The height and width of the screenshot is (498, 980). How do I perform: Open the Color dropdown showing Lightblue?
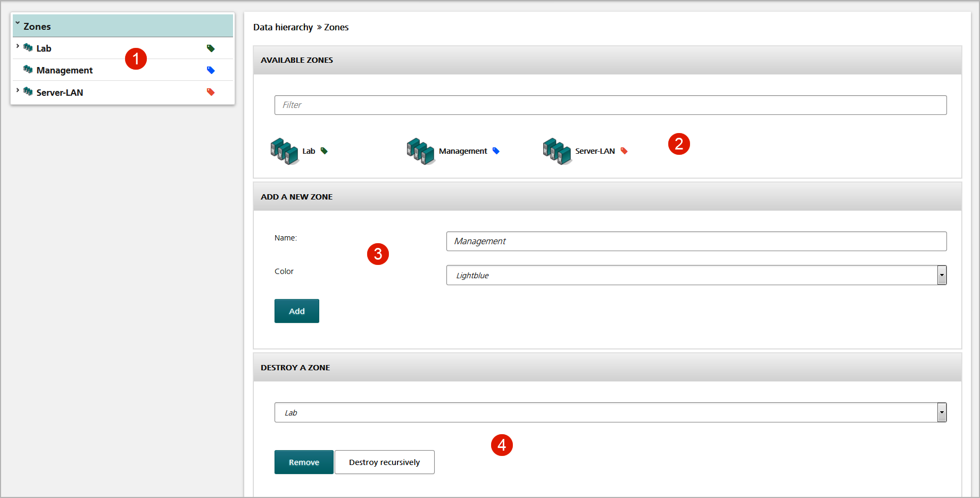696,275
